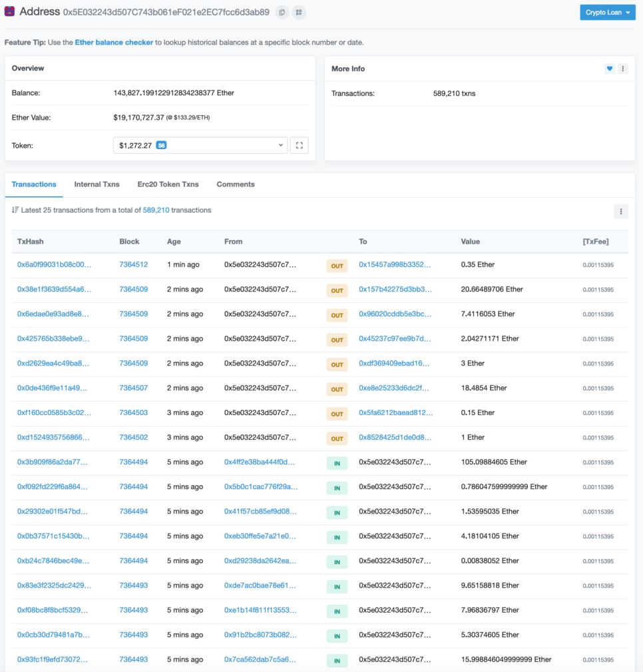This screenshot has height=672, width=643.
Task: Click the 589,210 total transactions link
Action: (156, 210)
